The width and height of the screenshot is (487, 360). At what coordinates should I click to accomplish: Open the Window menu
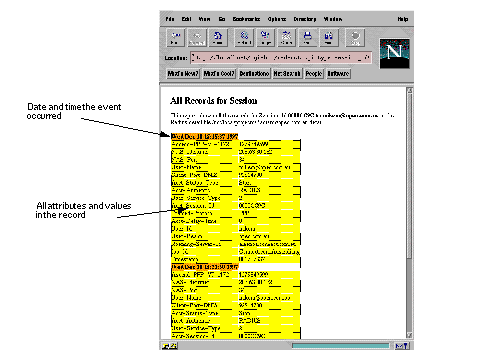[333, 19]
